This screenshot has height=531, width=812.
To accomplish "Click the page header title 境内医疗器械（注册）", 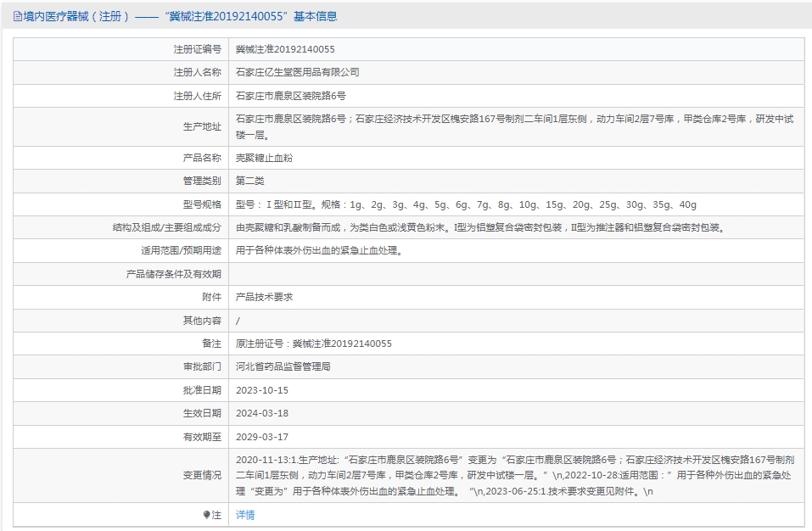I will point(76,17).
